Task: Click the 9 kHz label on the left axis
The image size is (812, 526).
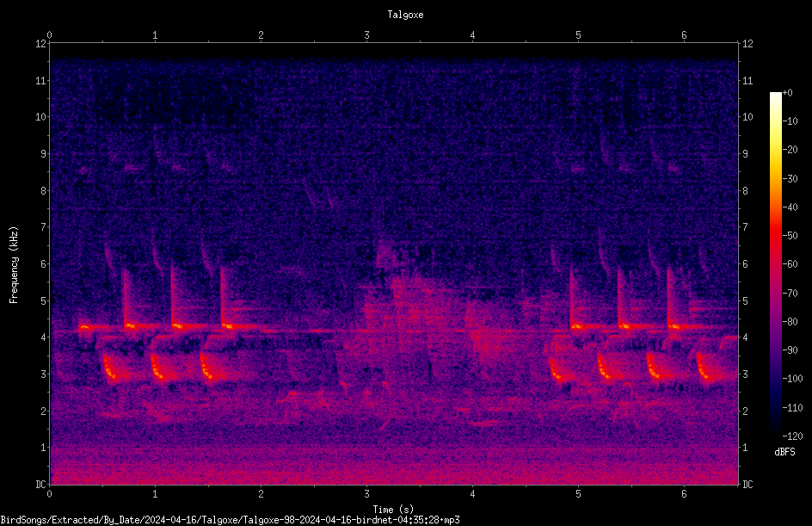Action: tap(44, 154)
